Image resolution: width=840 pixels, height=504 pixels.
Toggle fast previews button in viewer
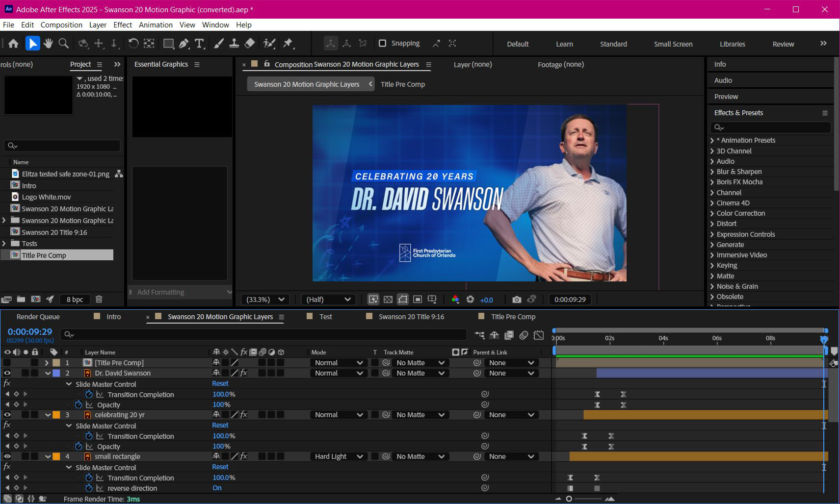click(373, 299)
